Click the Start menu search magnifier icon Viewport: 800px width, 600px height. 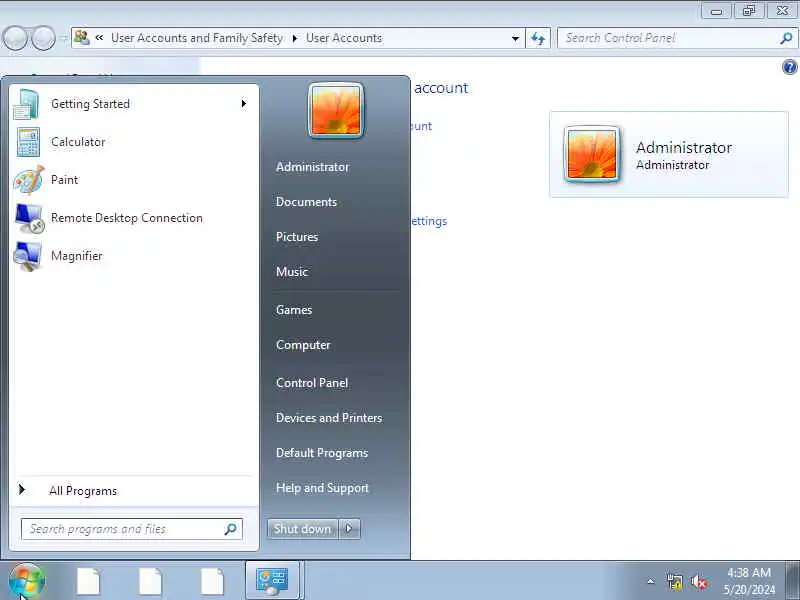[x=231, y=529]
